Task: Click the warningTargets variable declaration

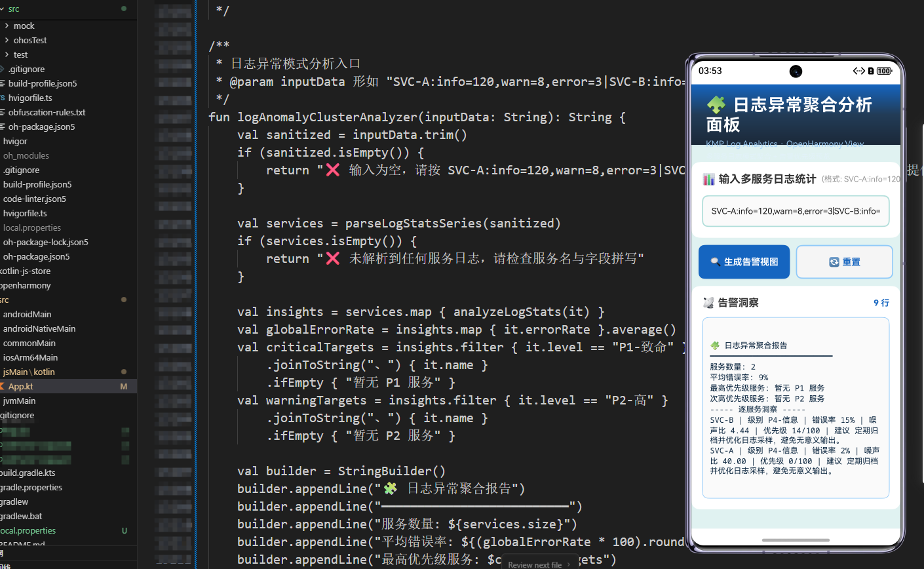Action: coord(317,401)
